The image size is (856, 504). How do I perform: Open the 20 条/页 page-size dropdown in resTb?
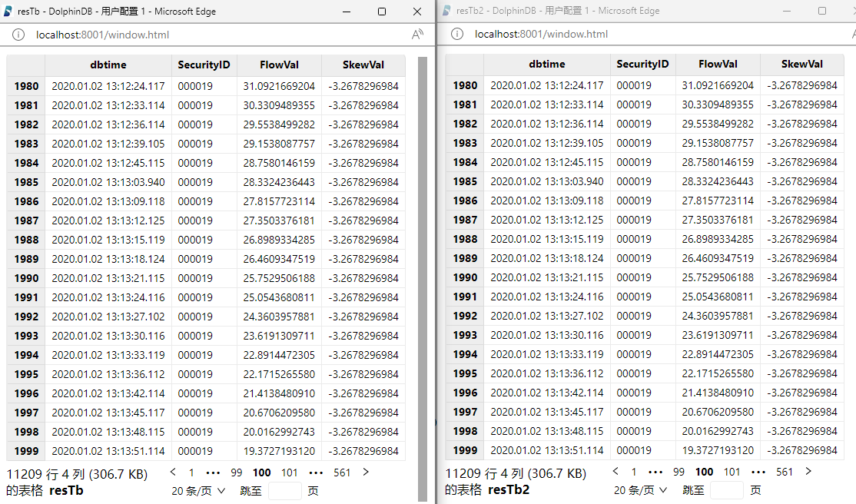coord(196,489)
